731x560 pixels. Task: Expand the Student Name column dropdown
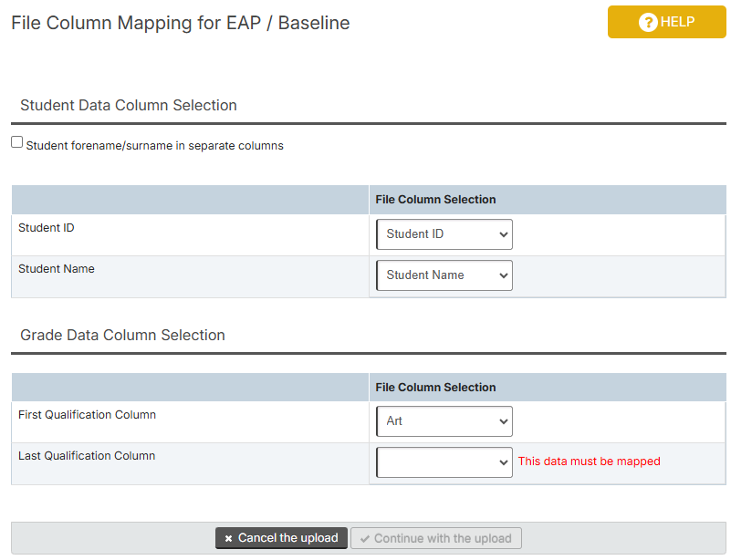point(444,275)
